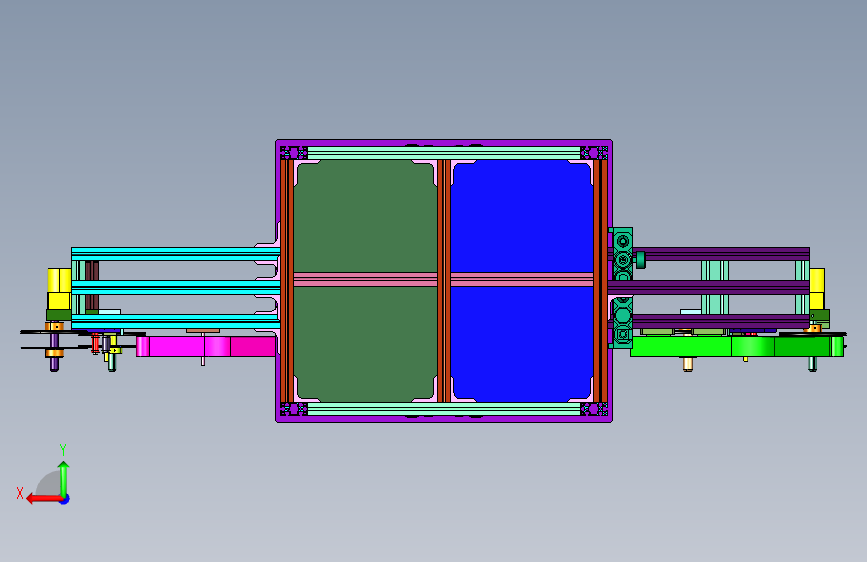The width and height of the screenshot is (867, 562).
Task: Click the "X" label of the coordinate triad
Action: [x=20, y=493]
